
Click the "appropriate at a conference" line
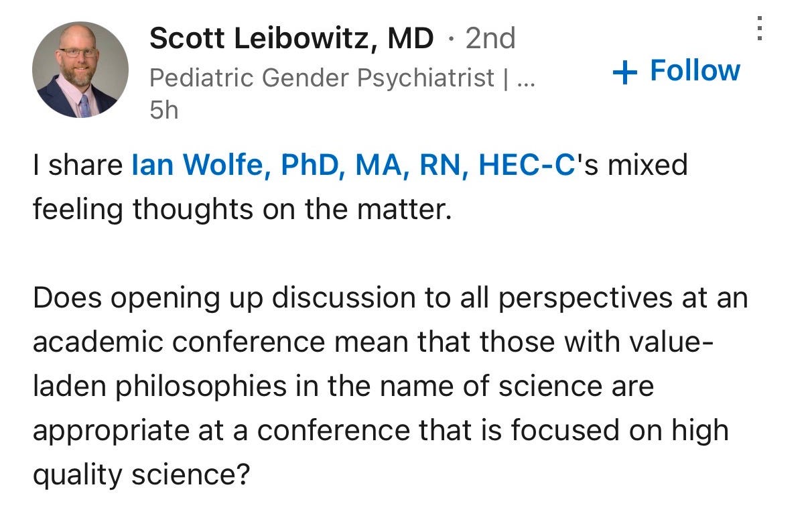tap(381, 431)
